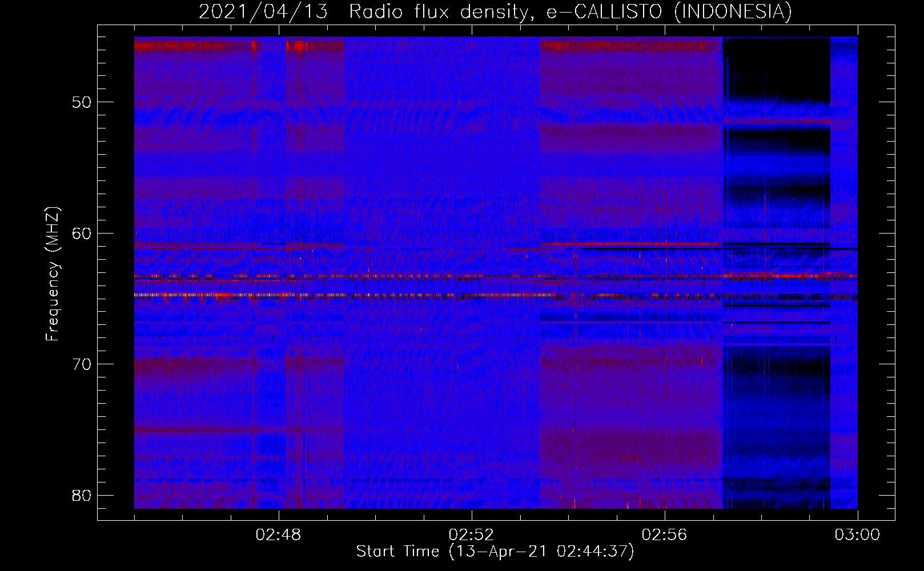Image resolution: width=924 pixels, height=571 pixels.
Task: Click the "02:56" time tick label
Action: (x=665, y=535)
